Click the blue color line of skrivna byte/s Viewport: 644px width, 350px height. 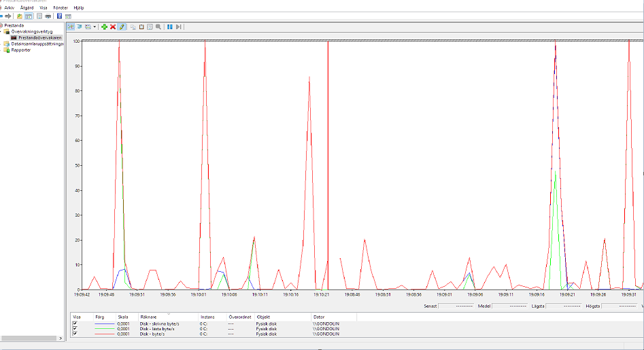tap(104, 323)
